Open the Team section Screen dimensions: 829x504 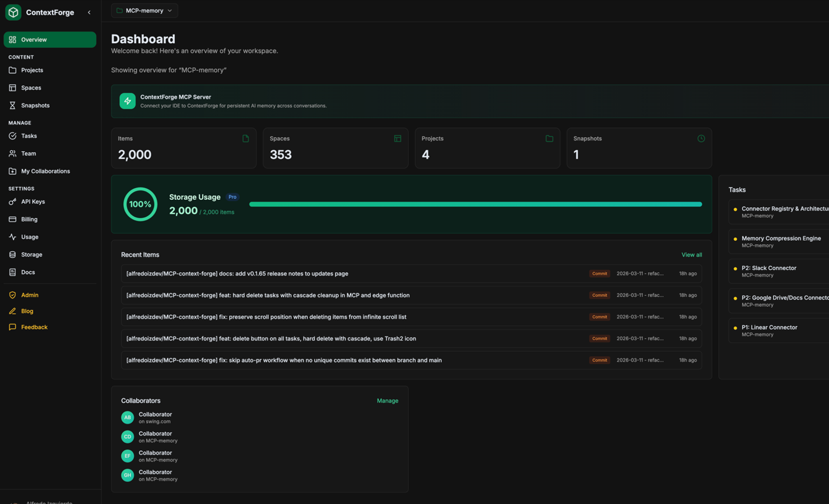[x=29, y=153]
